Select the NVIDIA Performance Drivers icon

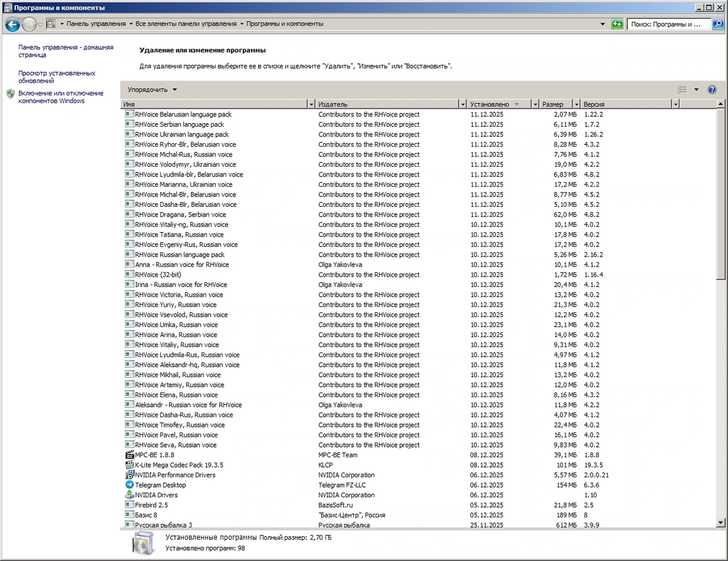click(x=129, y=475)
